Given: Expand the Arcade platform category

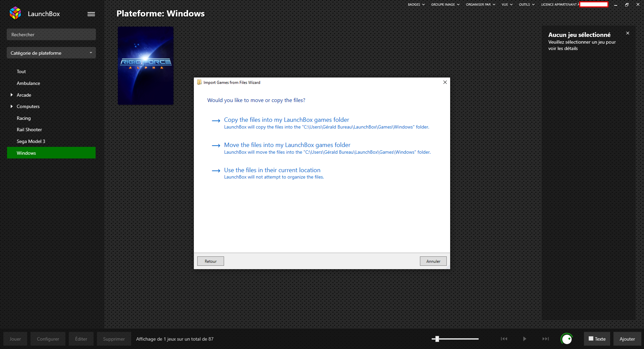Looking at the screenshot, I should [12, 95].
